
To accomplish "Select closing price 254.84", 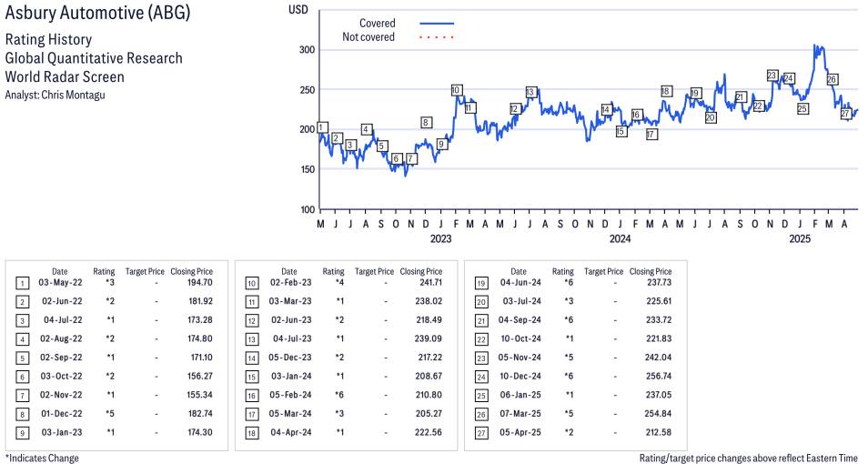I will coord(659,414).
